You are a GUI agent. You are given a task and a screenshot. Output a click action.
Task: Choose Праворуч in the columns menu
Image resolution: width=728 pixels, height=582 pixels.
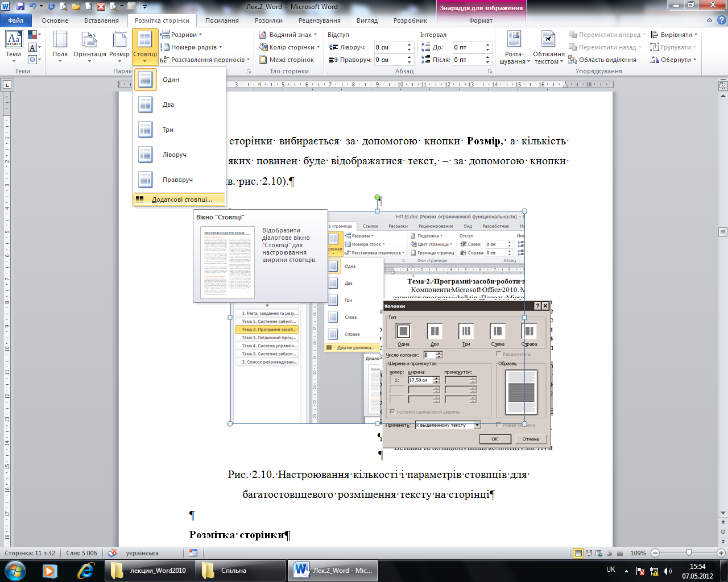(179, 180)
